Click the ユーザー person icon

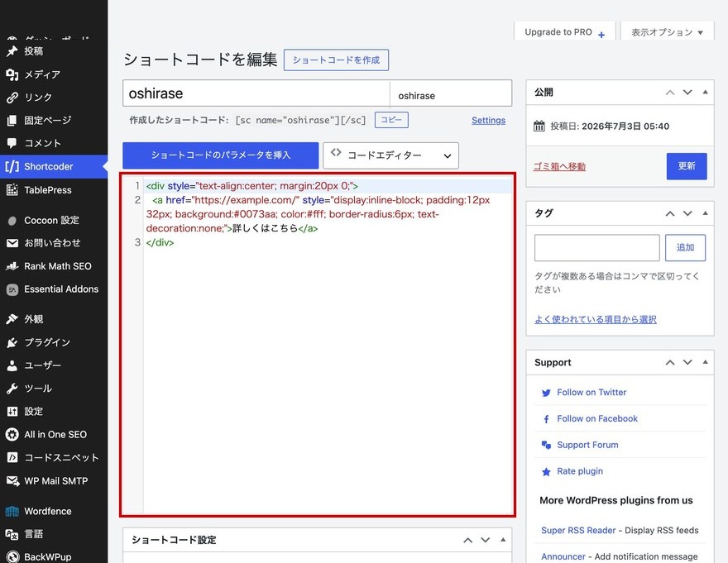12,365
